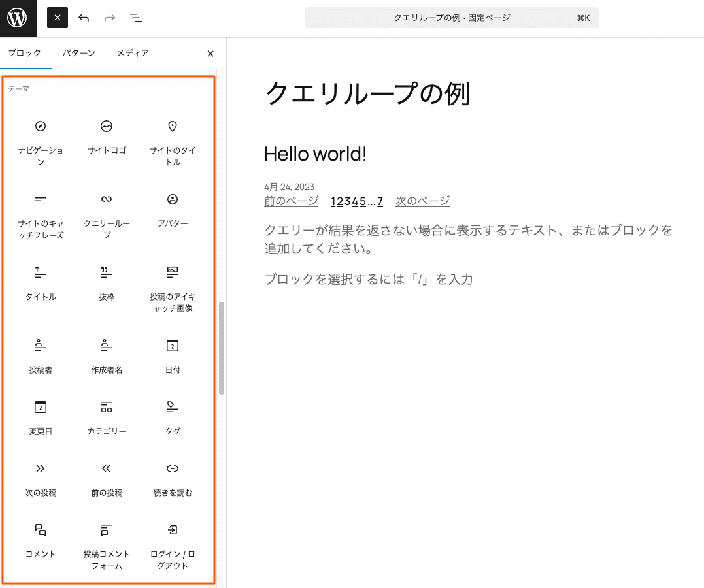Switch to the メディア tab
Image resolution: width=704 pixels, height=588 pixels.
pos(133,54)
